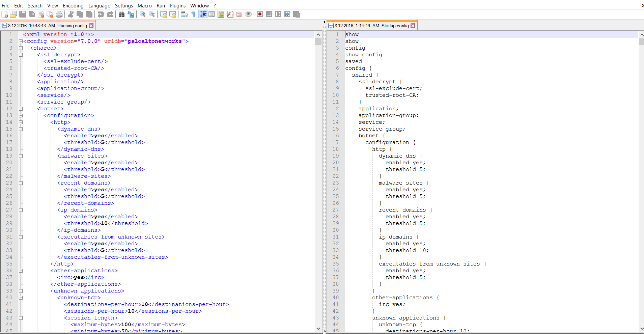Click the Open file folder icon

pos(13,14)
